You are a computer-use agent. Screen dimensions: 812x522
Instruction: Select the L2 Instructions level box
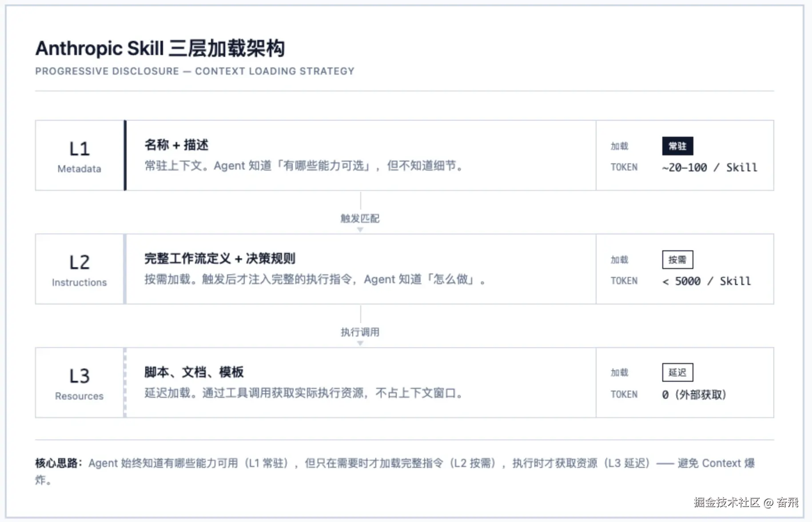(80, 269)
